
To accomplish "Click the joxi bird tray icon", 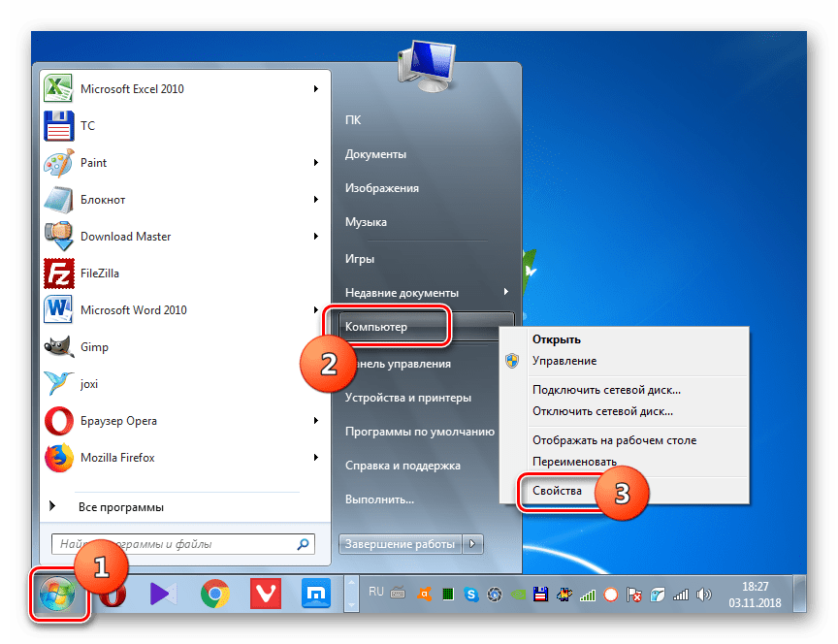I will tap(658, 595).
